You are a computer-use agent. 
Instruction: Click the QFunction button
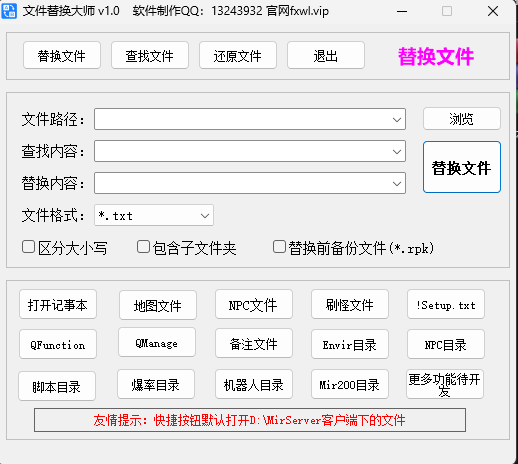[58, 344]
